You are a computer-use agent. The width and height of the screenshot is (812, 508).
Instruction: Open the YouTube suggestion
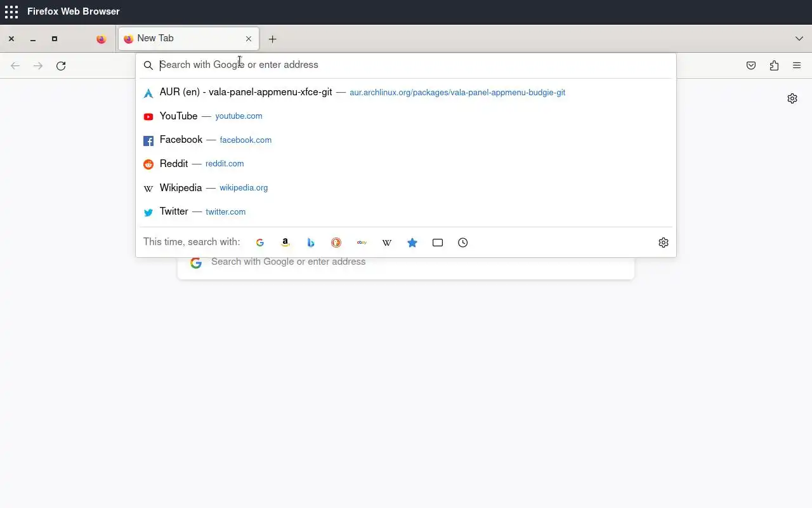tap(406, 116)
